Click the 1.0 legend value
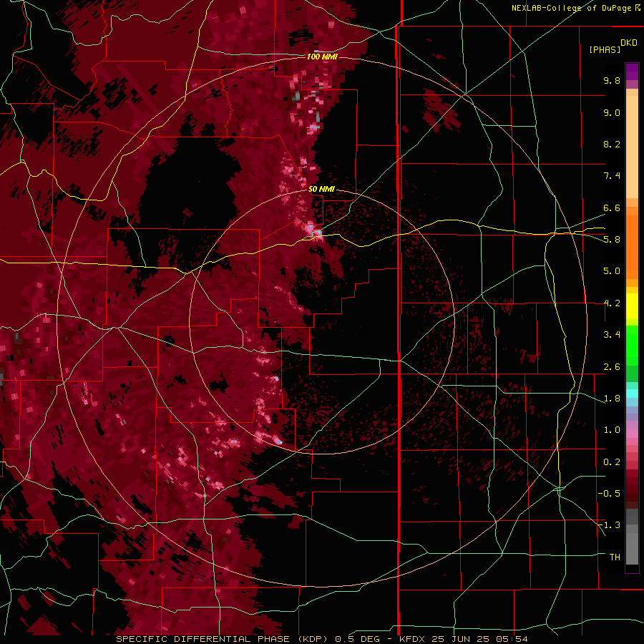The image size is (644, 644). tap(612, 430)
